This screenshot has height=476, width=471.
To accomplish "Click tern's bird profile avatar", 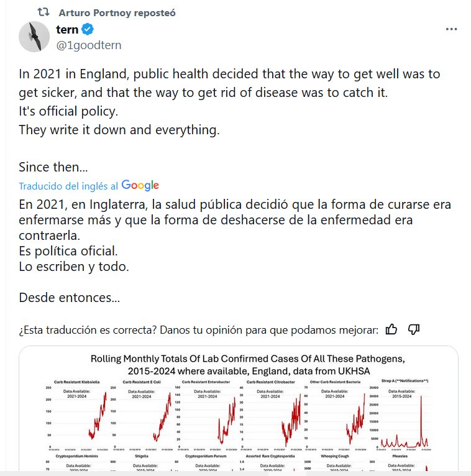I will click(34, 37).
